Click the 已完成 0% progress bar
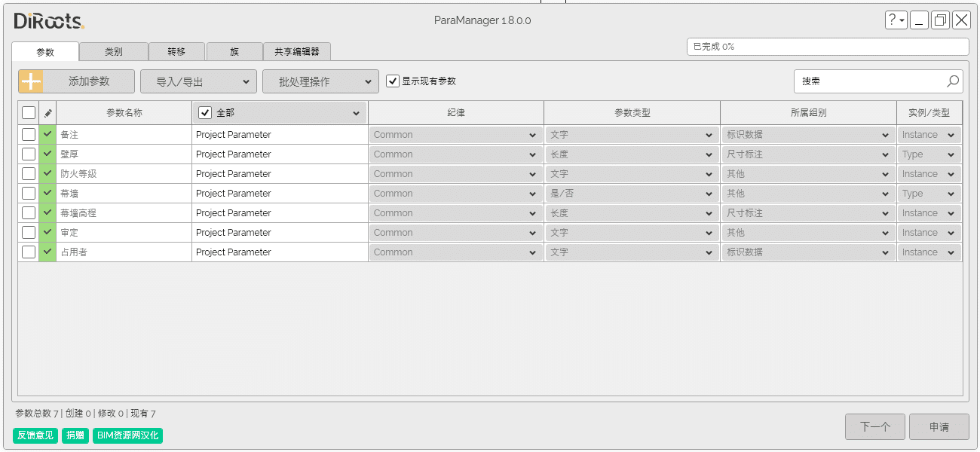 pos(827,47)
